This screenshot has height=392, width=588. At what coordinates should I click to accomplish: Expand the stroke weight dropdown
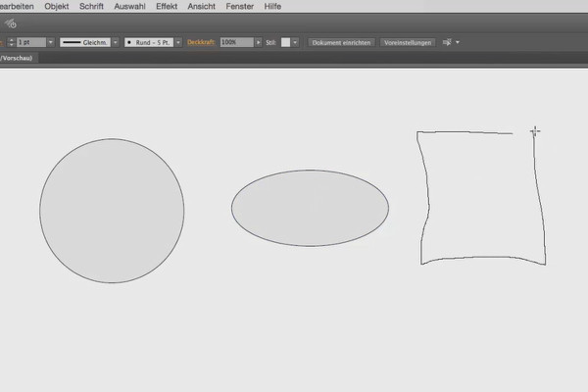[x=51, y=42]
